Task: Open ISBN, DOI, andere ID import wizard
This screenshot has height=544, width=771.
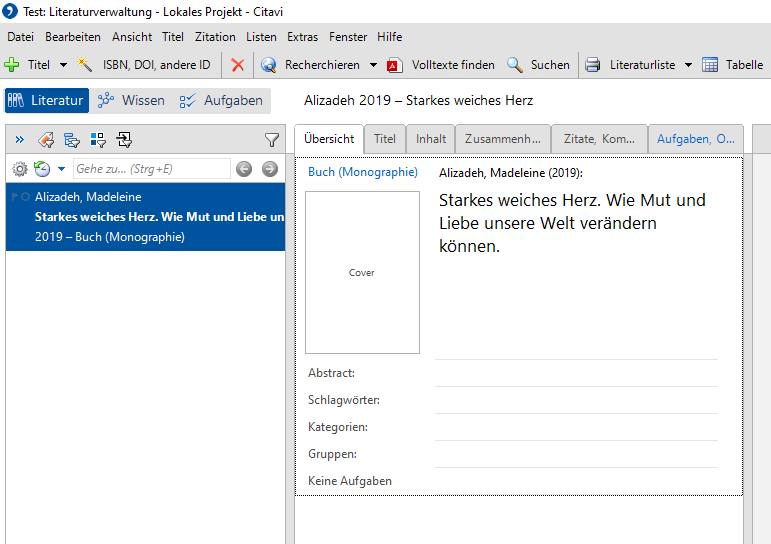Action: 144,64
